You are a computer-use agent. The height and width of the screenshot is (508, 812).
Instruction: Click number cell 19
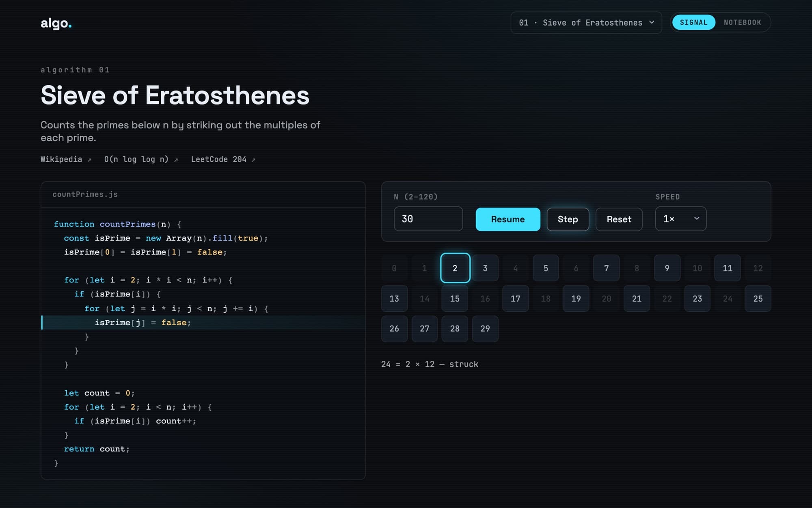pos(576,299)
